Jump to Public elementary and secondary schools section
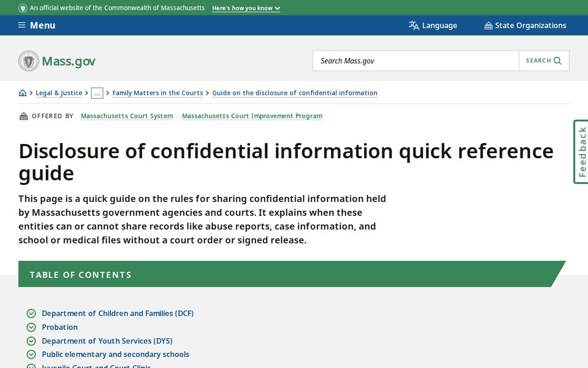The width and height of the screenshot is (588, 368). click(115, 354)
